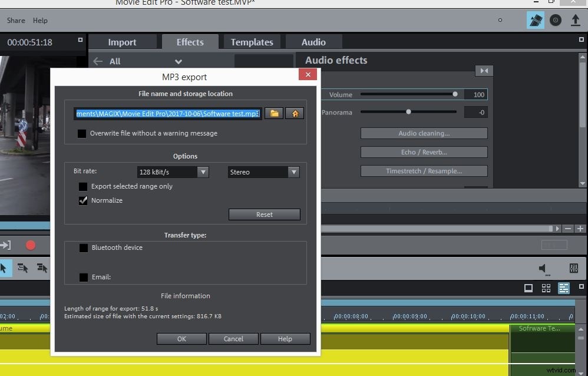Select the standard mouse arrow tool
Viewport: 588px width, 376px height.
click(x=5, y=268)
